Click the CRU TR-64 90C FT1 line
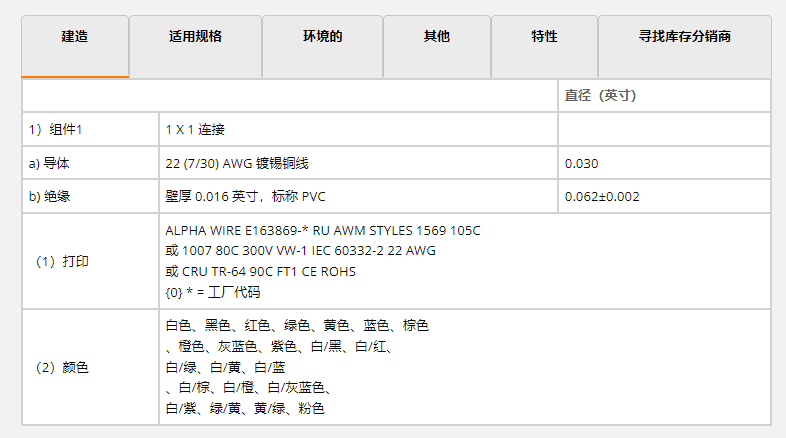 261,272
